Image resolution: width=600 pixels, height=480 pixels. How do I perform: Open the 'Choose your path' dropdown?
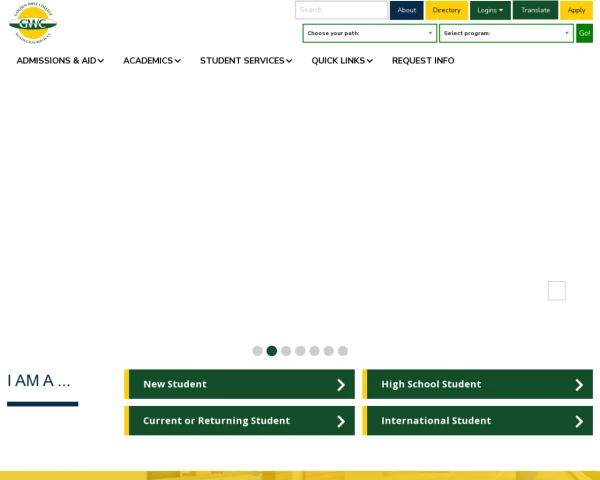tap(369, 33)
